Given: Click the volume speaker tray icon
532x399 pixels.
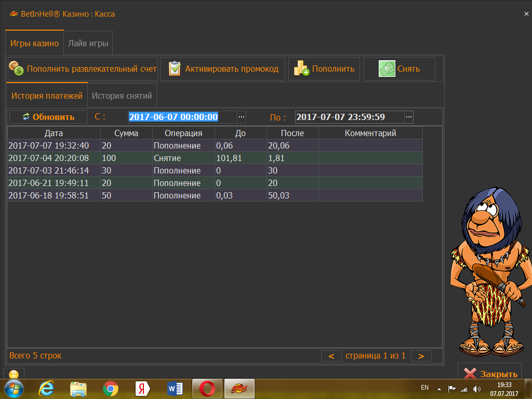Looking at the screenshot, I should 477,389.
